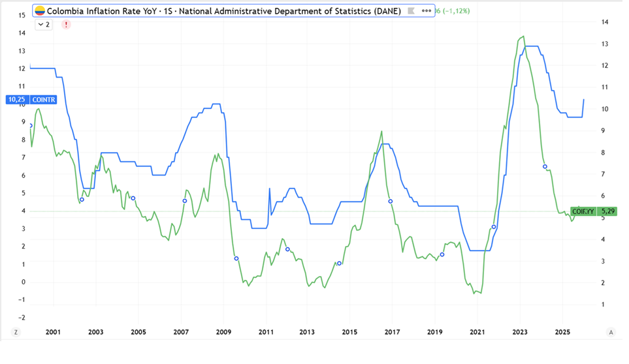Click the green 5,29 value tag
Image resolution: width=629 pixels, height=364 pixels.
point(607,211)
